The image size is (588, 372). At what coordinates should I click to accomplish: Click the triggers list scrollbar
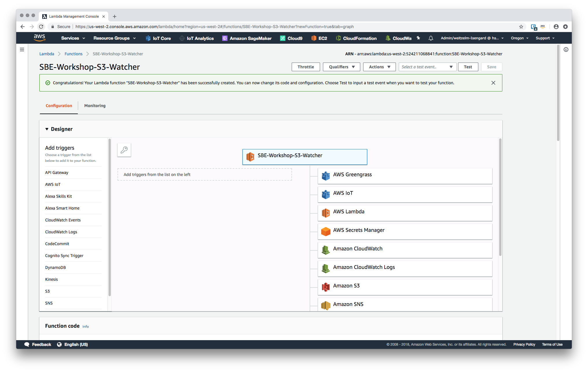coord(110,217)
